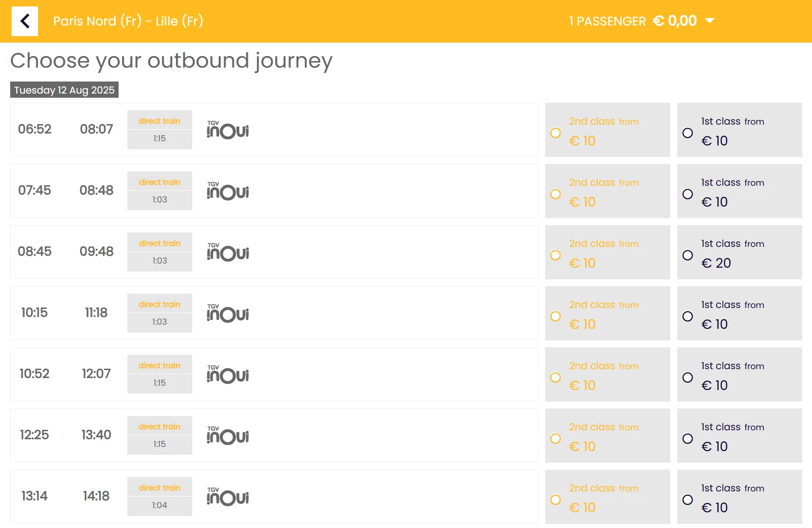
Task: Click the TGV INOUI logo on 13:14 train
Action: tap(227, 497)
